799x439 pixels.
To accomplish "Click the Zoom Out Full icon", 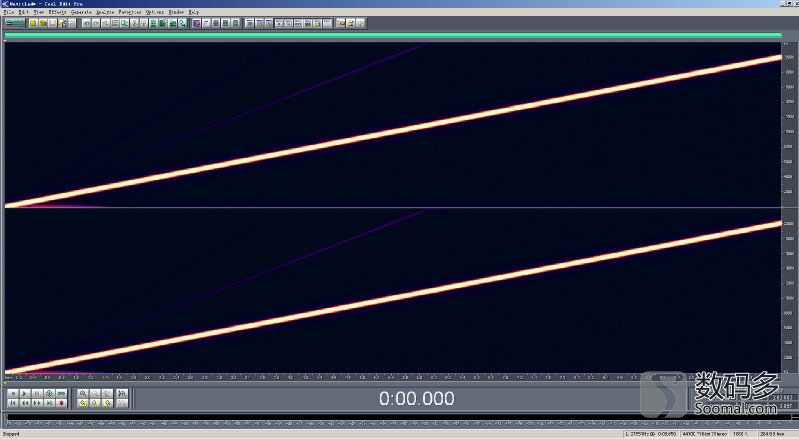I will tap(107, 393).
